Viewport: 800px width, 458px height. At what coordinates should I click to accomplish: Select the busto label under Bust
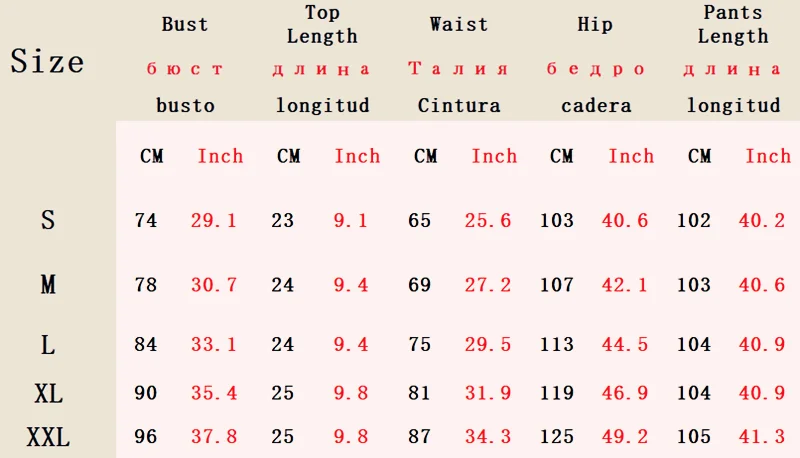[185, 106]
